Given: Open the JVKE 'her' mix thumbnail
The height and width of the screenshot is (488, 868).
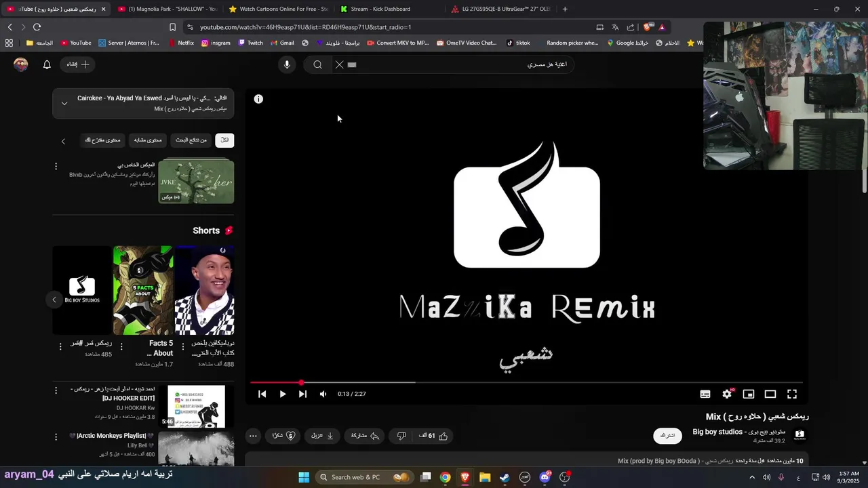Looking at the screenshot, I should tap(196, 181).
